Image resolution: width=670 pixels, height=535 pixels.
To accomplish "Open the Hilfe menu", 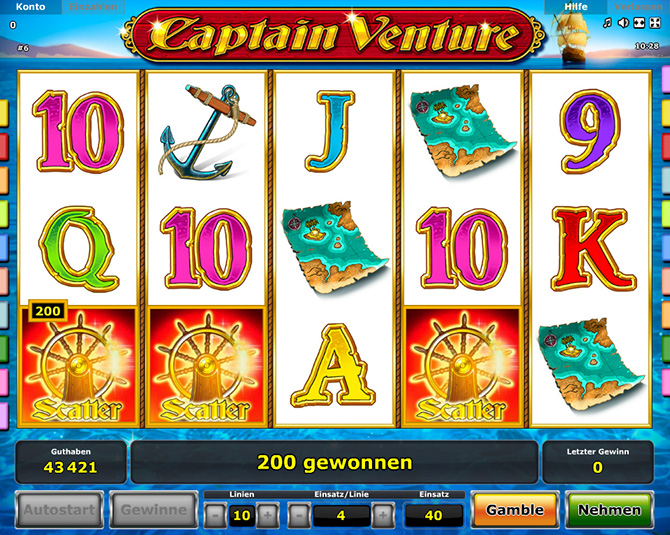I will pyautogui.click(x=576, y=7).
